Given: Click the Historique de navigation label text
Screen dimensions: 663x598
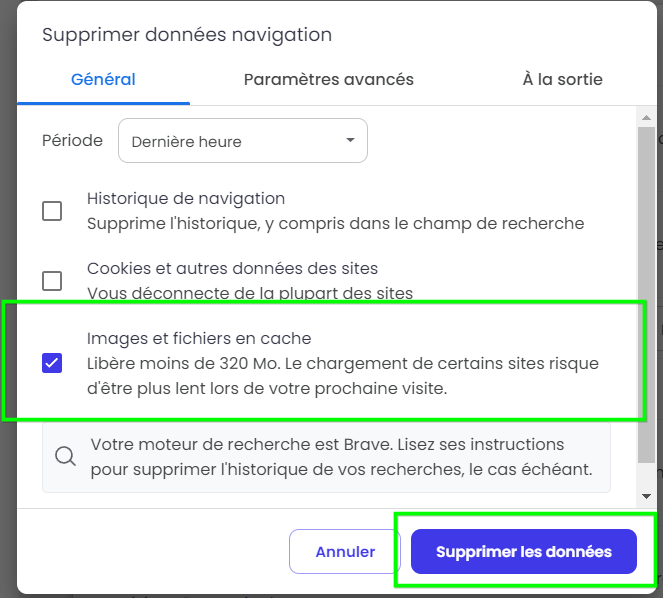Looking at the screenshot, I should (186, 198).
